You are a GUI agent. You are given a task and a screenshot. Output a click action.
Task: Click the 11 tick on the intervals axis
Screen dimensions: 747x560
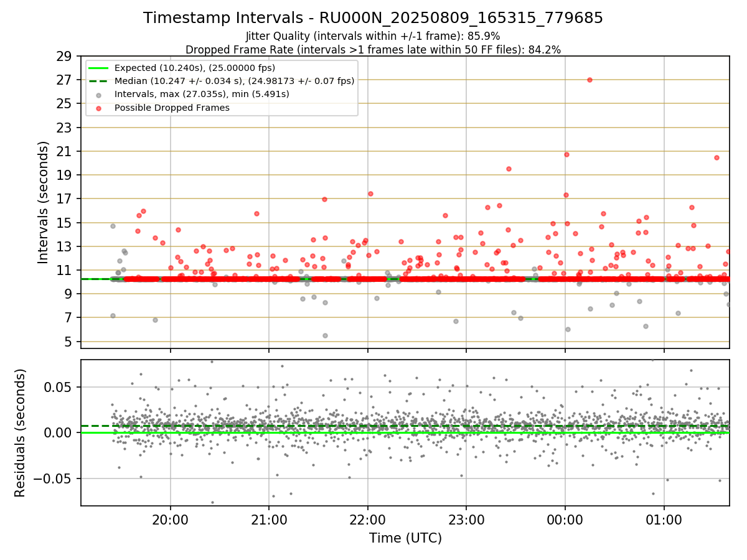coord(65,270)
